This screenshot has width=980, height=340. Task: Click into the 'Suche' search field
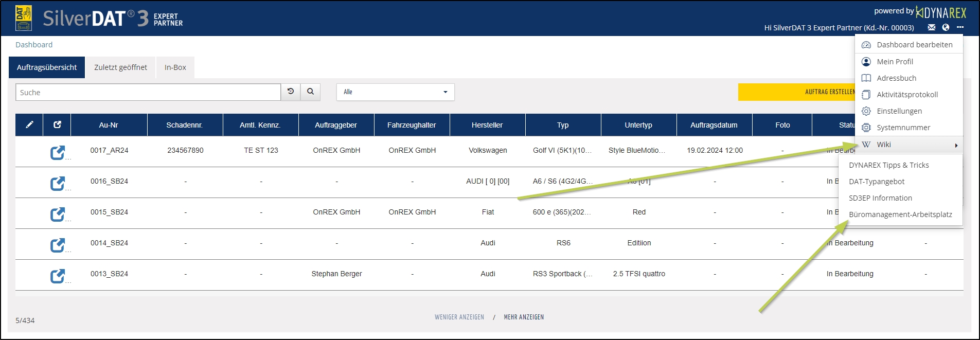(148, 93)
